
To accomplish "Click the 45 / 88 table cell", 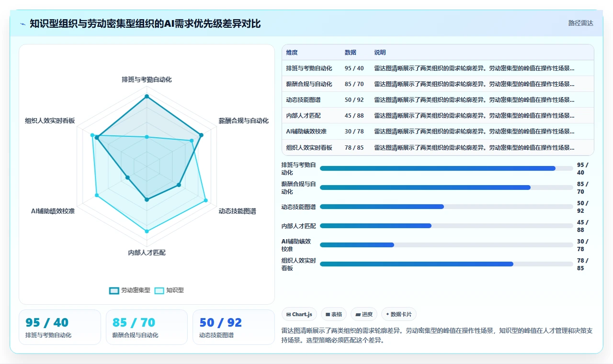I will coord(354,116).
